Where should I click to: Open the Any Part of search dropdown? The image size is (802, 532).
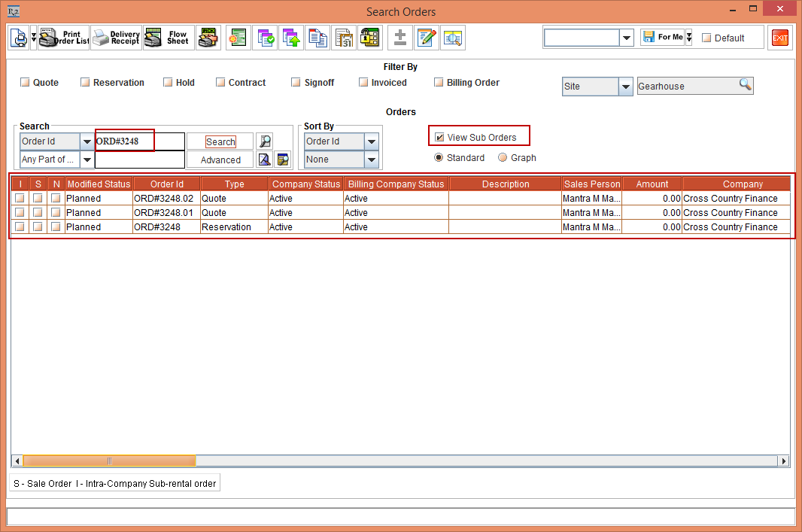pyautogui.click(x=87, y=160)
